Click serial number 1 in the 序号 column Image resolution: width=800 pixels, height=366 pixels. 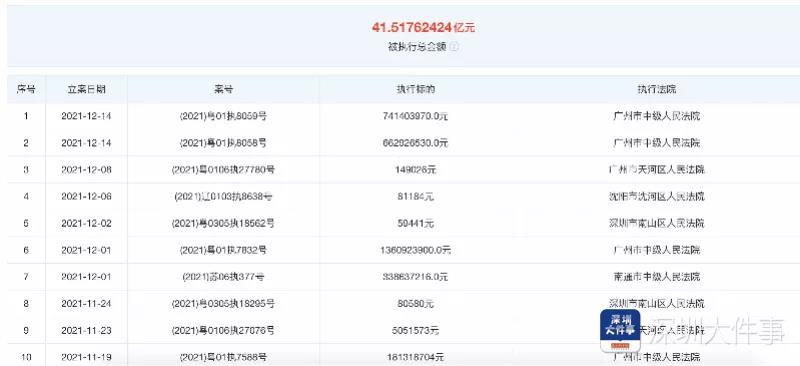click(x=26, y=116)
